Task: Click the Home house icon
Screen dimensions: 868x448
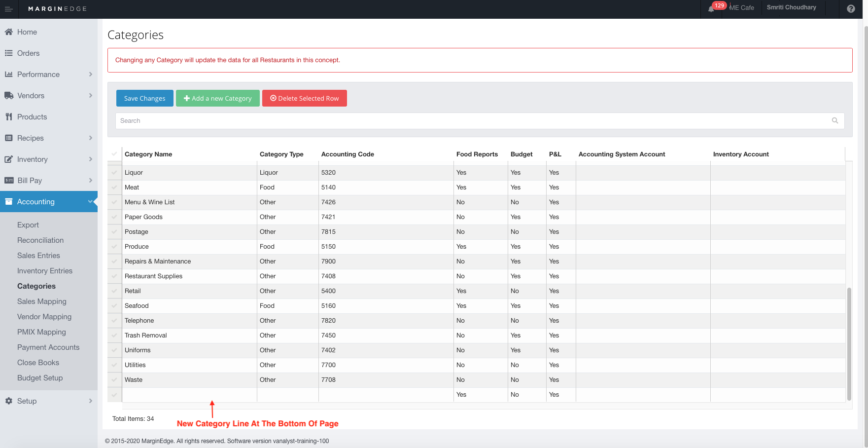Action: 9,32
